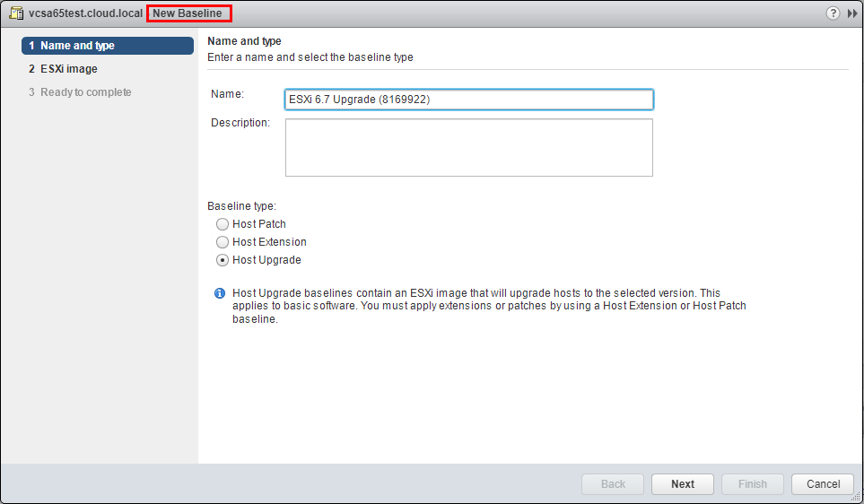
Task: Click the blue info icon beside Host Upgrade note
Action: [219, 293]
